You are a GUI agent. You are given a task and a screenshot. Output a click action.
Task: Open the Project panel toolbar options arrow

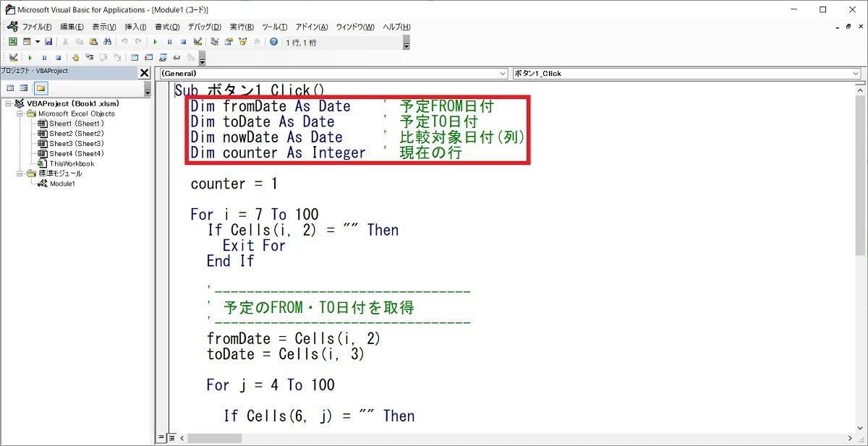(148, 89)
